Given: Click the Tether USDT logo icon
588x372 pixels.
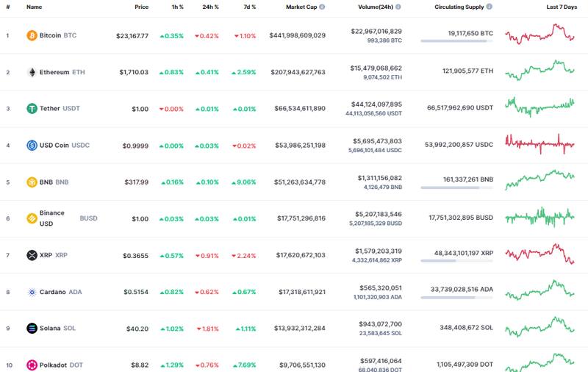Looking at the screenshot, I should coord(32,109).
